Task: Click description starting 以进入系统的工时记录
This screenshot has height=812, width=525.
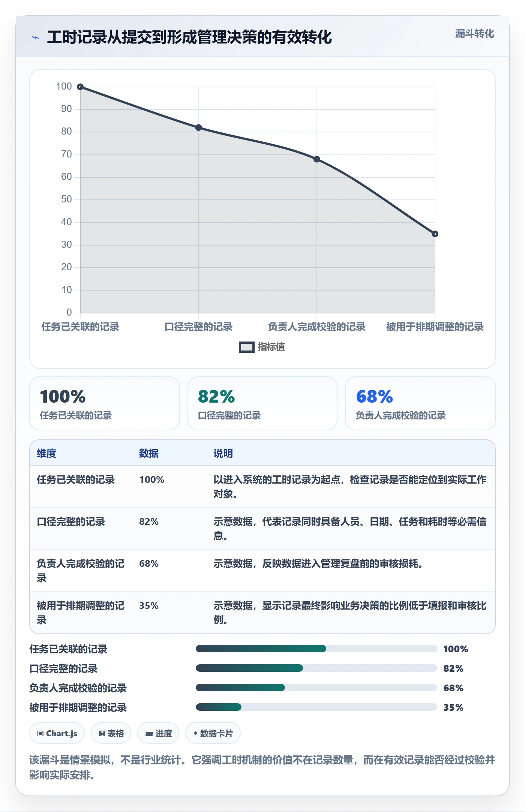Action: [350, 487]
